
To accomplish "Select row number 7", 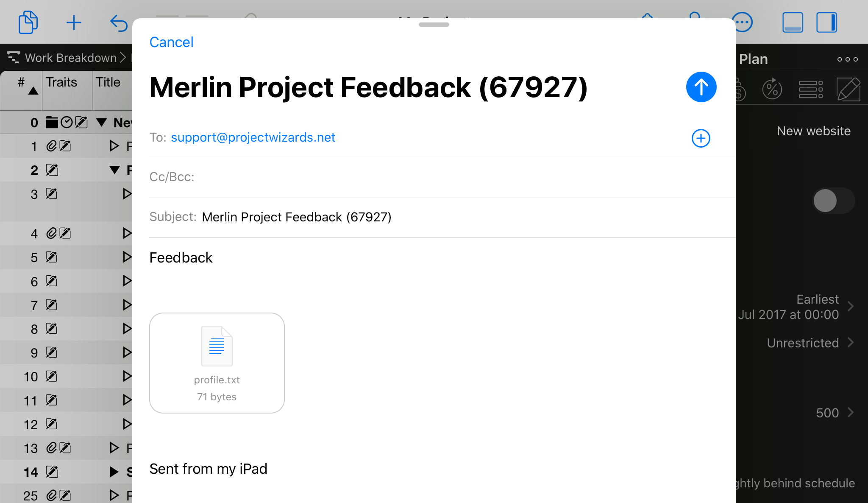I will click(x=34, y=305).
